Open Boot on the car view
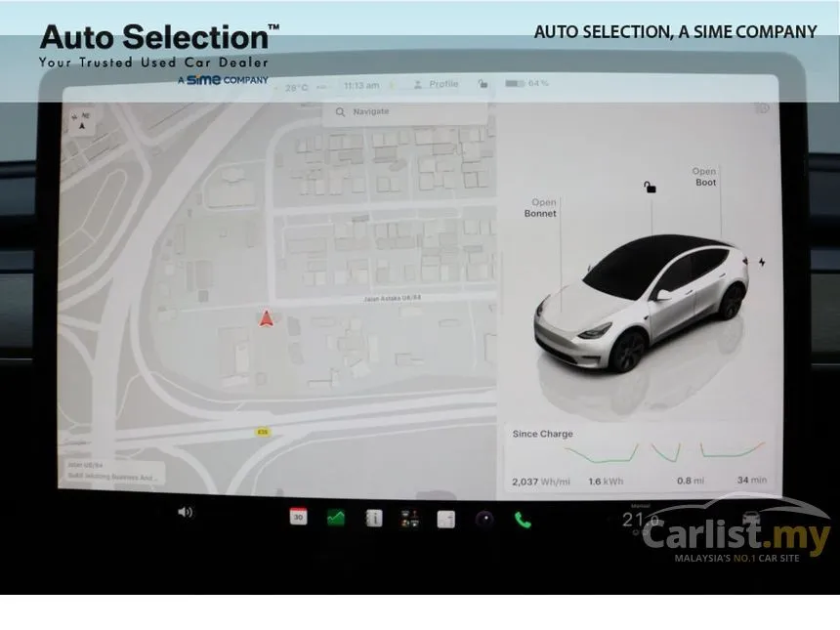 [x=704, y=177]
